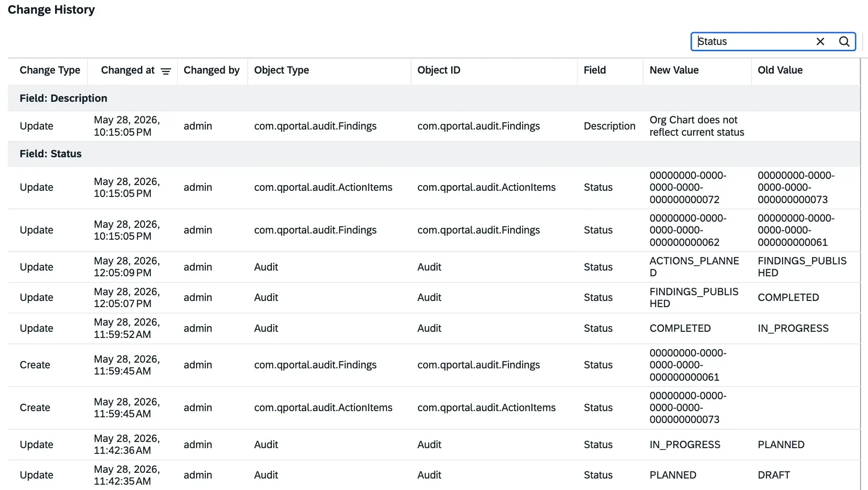This screenshot has height=490, width=868.
Task: Select the Description field cell
Action: (609, 126)
